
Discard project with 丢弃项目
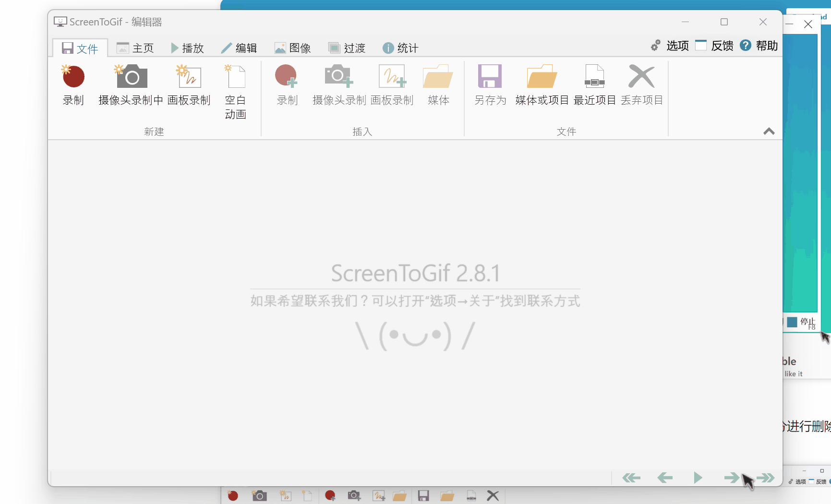point(642,85)
